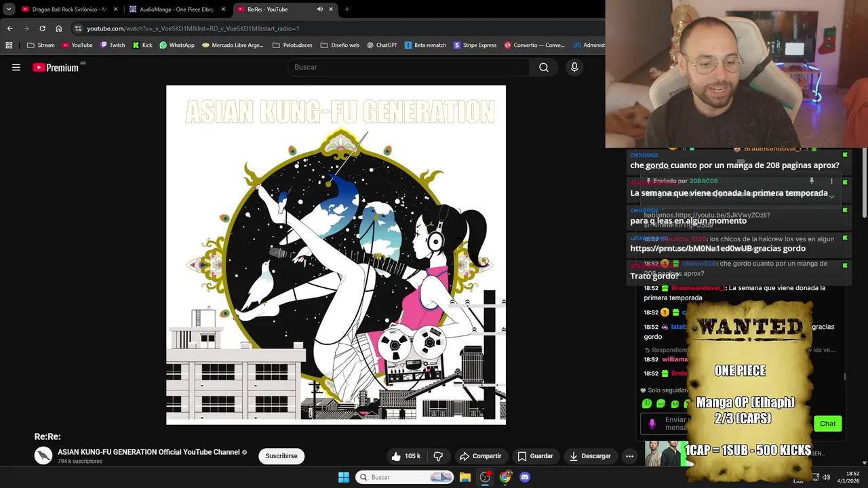
Task: Like the video with thumbs up
Action: click(x=406, y=456)
